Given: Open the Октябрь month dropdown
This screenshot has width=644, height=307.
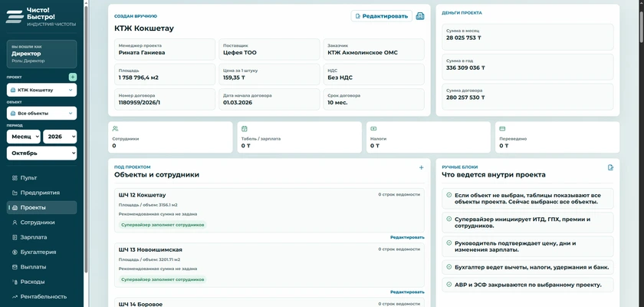Looking at the screenshot, I should tap(41, 153).
